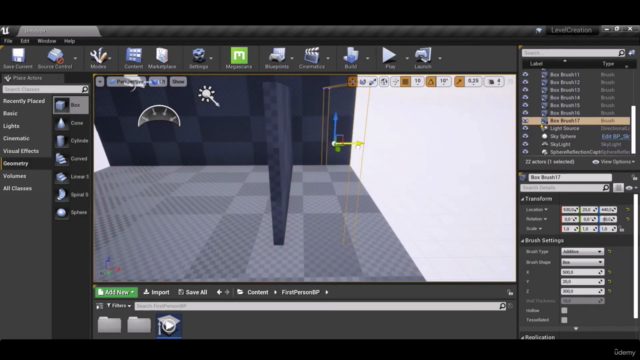Open the Edit menu
The height and width of the screenshot is (360, 640).
click(x=25, y=41)
